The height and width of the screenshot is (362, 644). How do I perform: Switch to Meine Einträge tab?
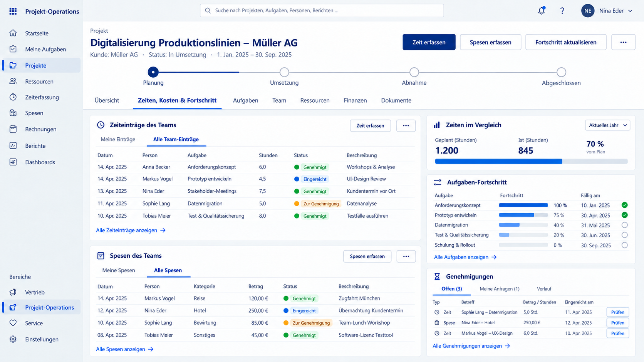pos(118,139)
